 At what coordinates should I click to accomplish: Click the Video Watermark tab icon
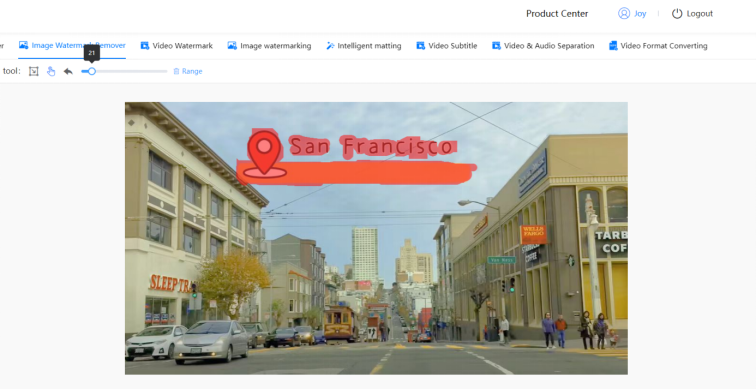[x=145, y=46]
